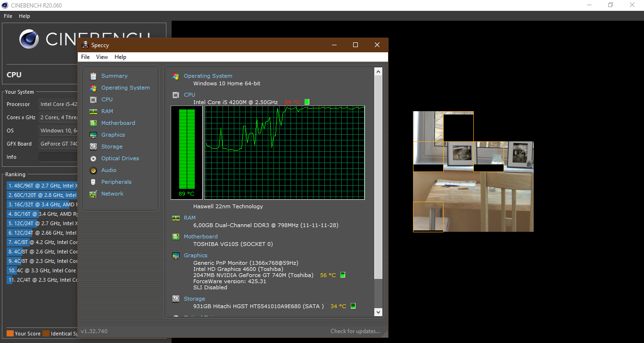Click orange Your Score legend swatch
This screenshot has height=343, width=644.
click(x=10, y=334)
